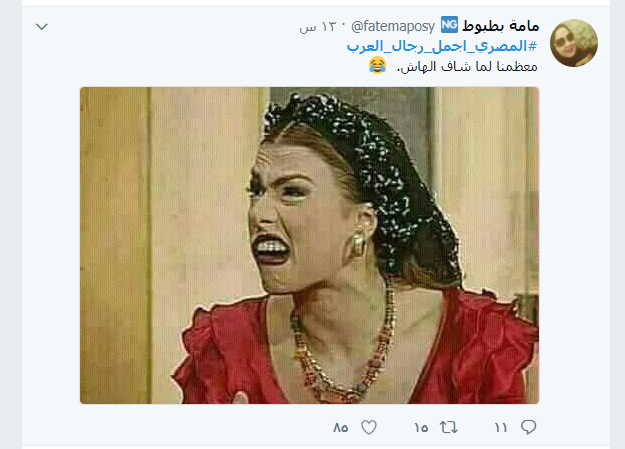Click the reply speech bubble icon
The height and width of the screenshot is (449, 625).
[x=529, y=427]
